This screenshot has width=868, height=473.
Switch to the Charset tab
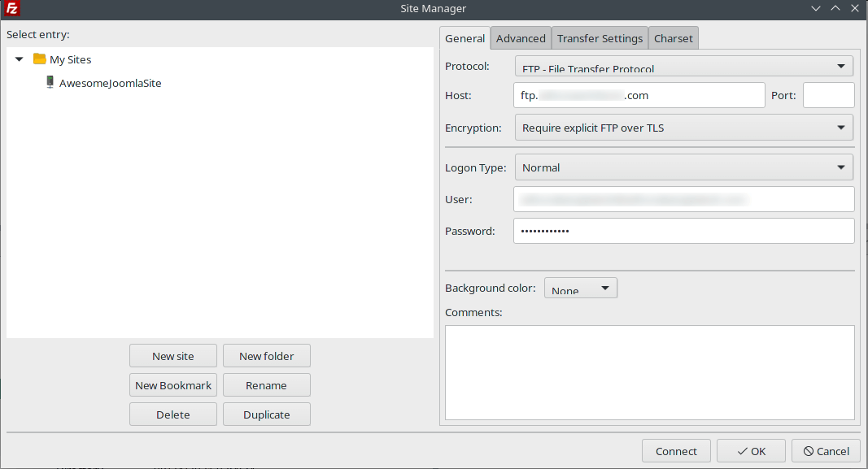[673, 37]
